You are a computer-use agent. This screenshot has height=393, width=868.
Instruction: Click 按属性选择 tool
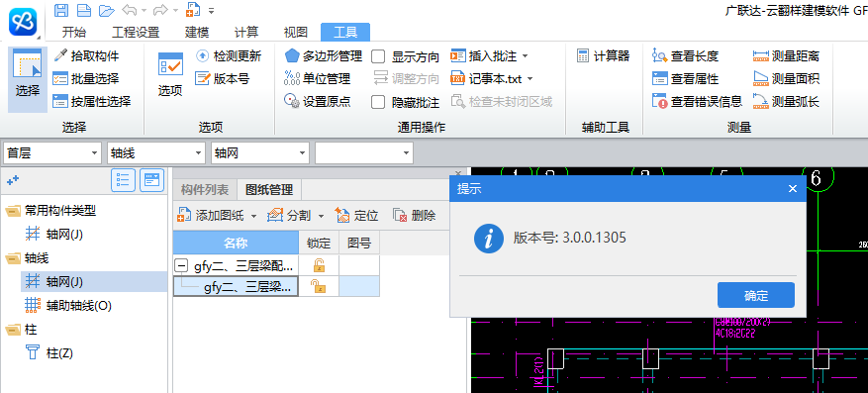pyautogui.click(x=92, y=101)
